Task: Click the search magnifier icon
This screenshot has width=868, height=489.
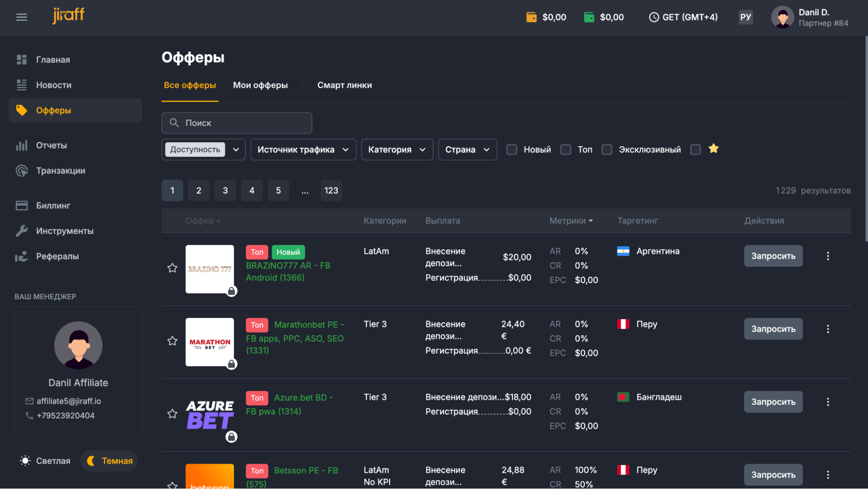Action: click(174, 123)
